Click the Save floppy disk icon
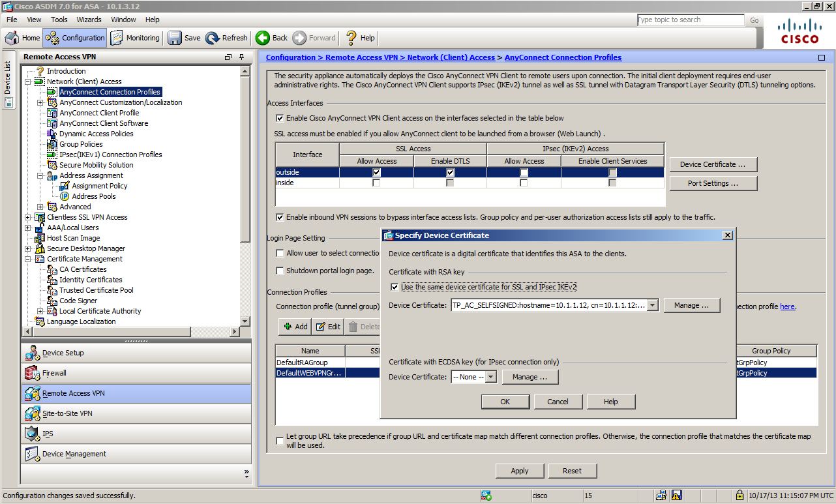 click(x=175, y=38)
